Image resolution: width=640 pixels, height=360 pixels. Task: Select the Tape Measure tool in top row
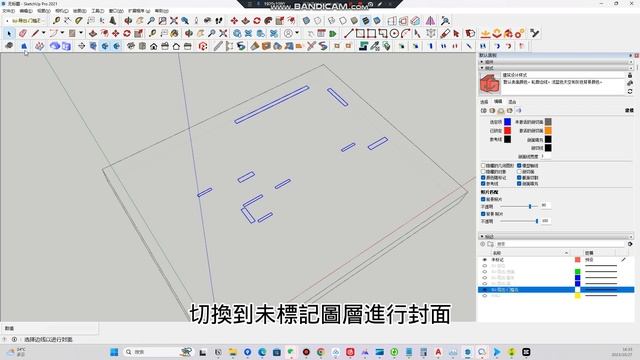[56, 20]
